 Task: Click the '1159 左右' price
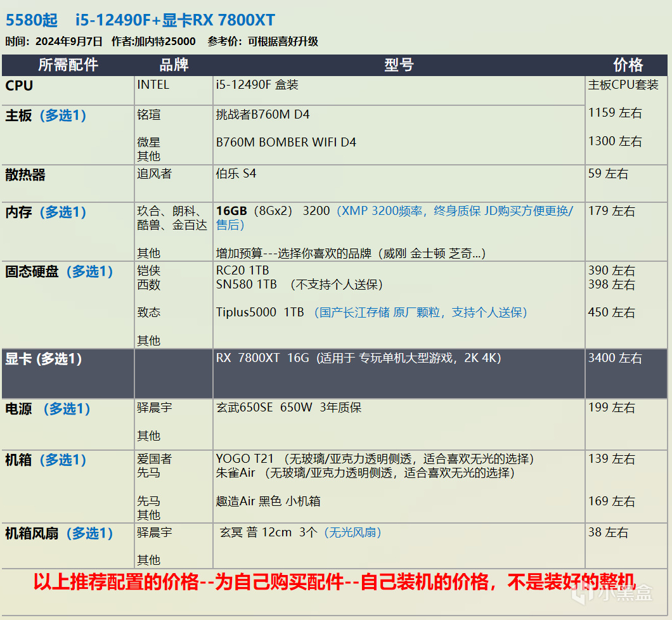click(x=615, y=113)
